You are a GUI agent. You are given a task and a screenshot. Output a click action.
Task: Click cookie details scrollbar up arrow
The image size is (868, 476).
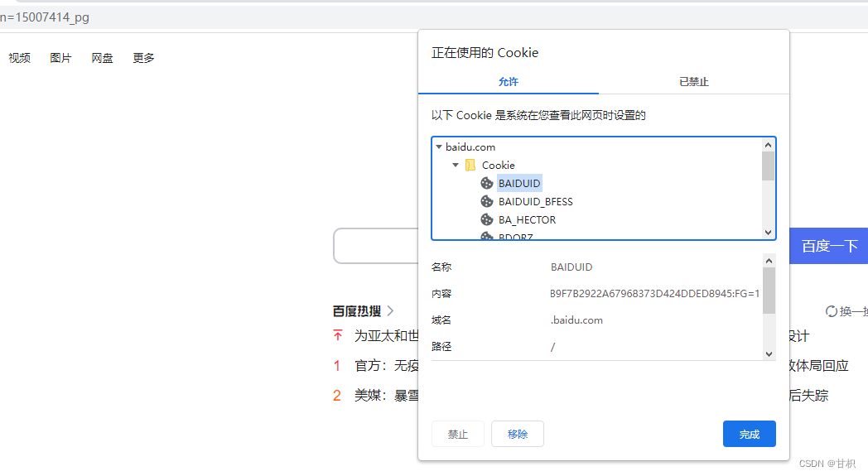[x=769, y=261]
